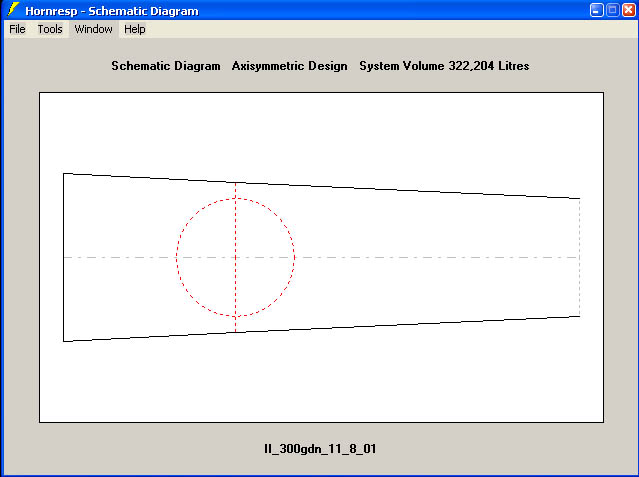
Task: Close the Hornresp Schematic Diagram window
Action: (x=629, y=10)
